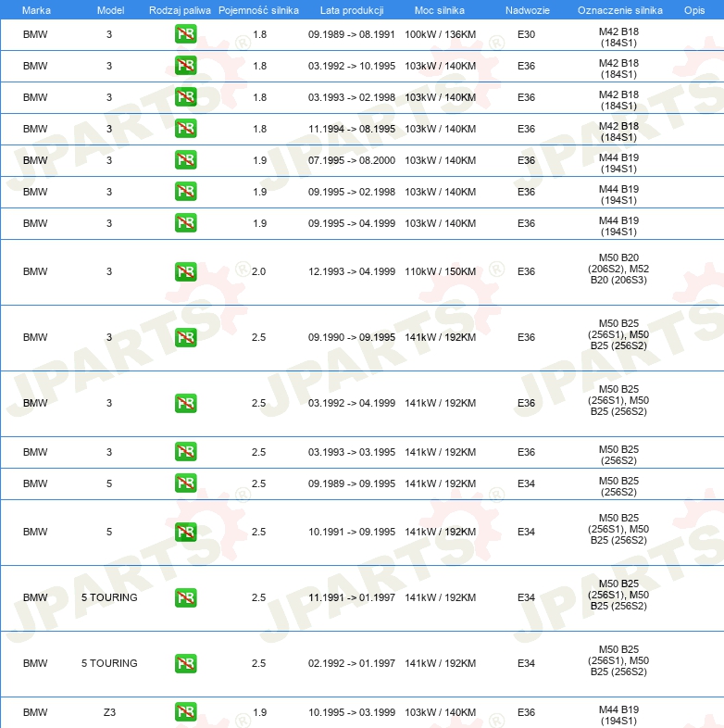This screenshot has height=728, width=724.
Task: Click the Model column header
Action: click(110, 10)
